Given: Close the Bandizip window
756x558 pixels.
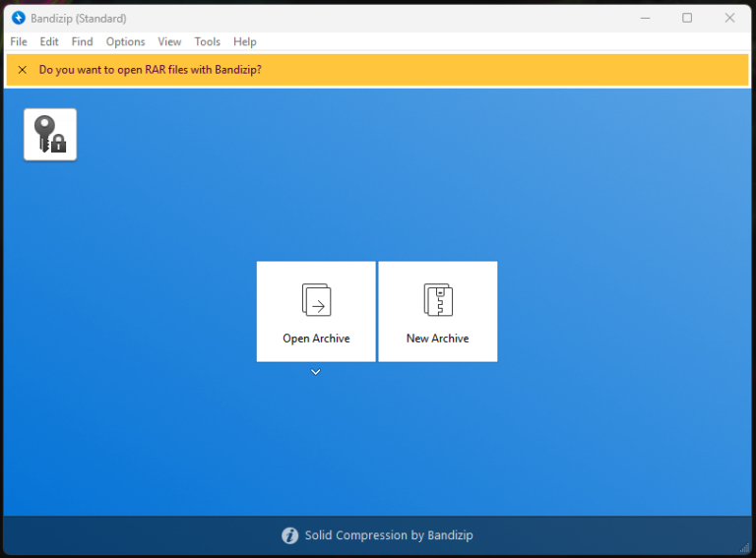Looking at the screenshot, I should (x=729, y=19).
